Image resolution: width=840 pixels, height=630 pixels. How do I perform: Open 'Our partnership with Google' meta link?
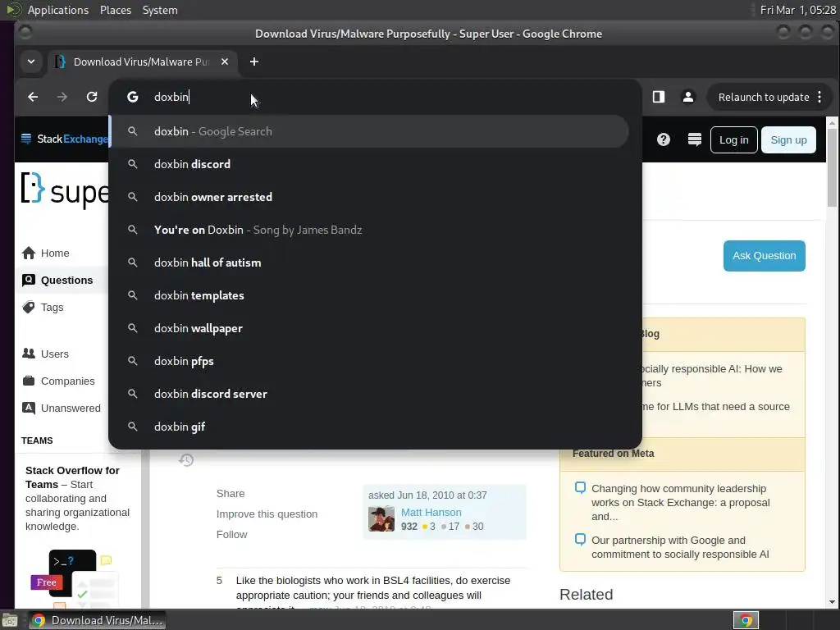(x=680, y=547)
